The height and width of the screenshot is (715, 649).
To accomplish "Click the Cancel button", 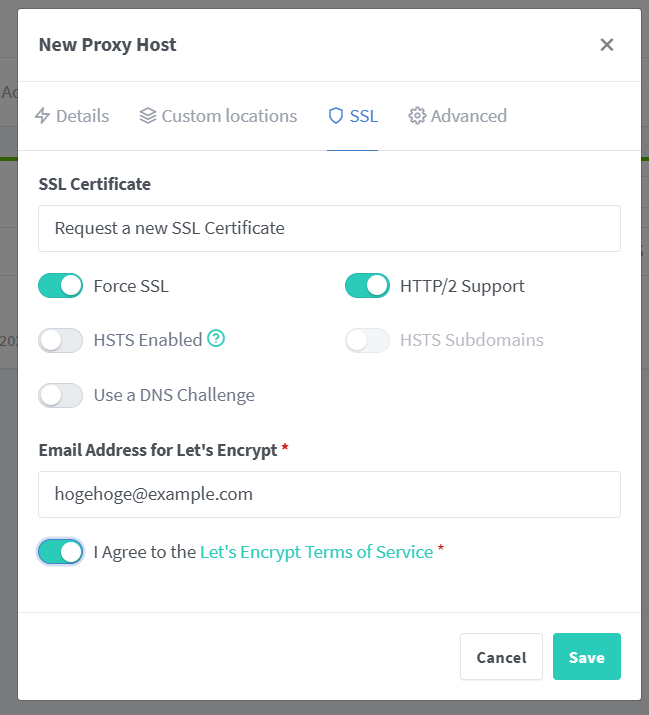I will (x=501, y=657).
